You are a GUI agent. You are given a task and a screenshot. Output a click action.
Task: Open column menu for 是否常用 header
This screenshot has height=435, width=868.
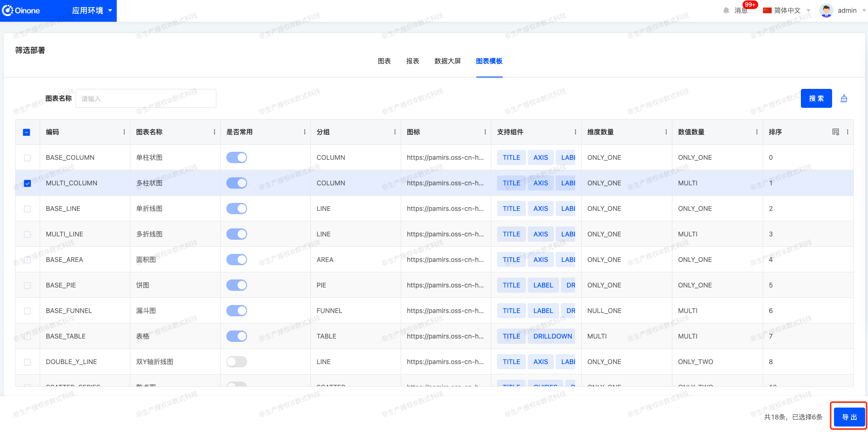[305, 132]
